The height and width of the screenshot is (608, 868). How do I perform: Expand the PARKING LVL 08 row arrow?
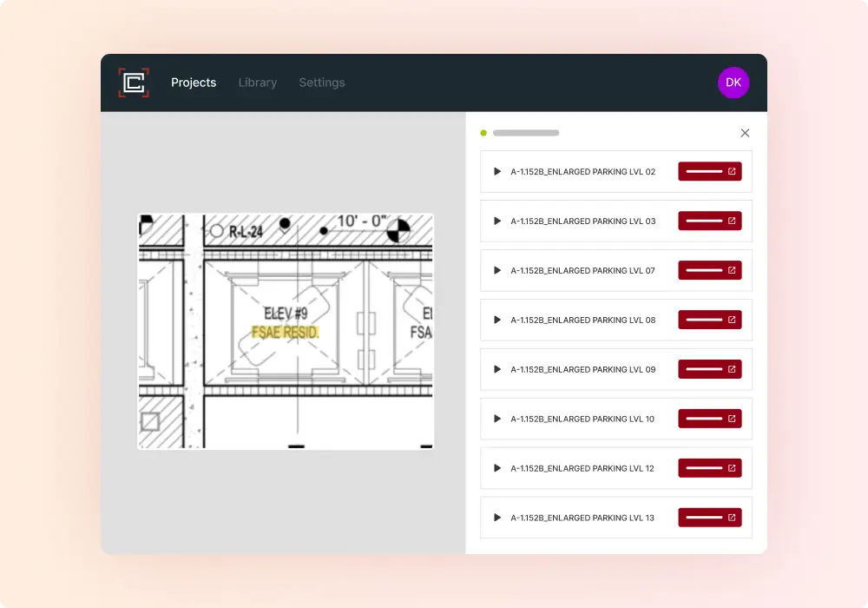[x=497, y=320]
